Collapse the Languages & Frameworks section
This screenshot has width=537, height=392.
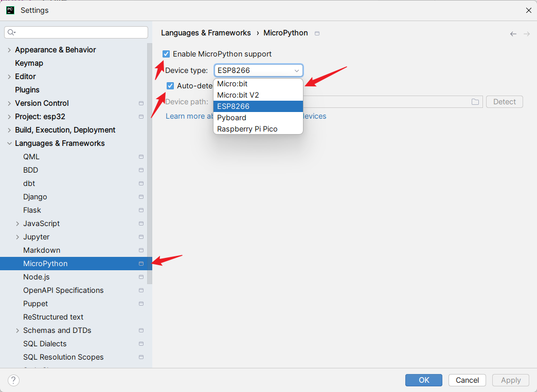tap(9, 143)
